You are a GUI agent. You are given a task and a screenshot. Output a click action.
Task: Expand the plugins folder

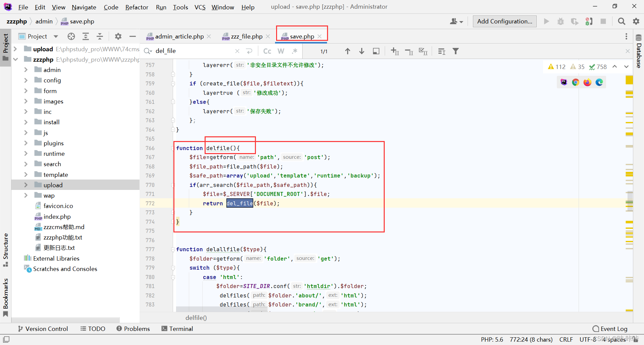[x=26, y=143]
